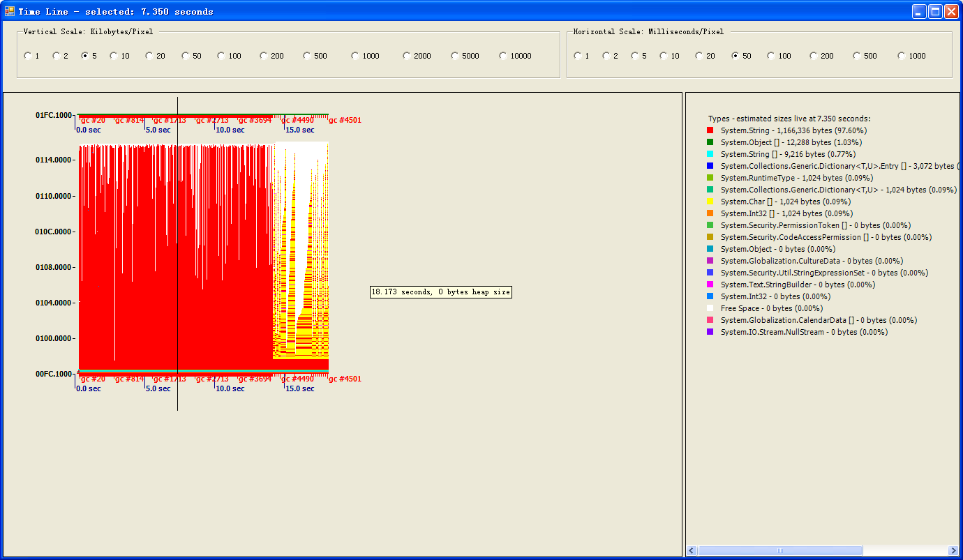Click the white Free Space legend swatch
The image size is (963, 560).
click(710, 308)
